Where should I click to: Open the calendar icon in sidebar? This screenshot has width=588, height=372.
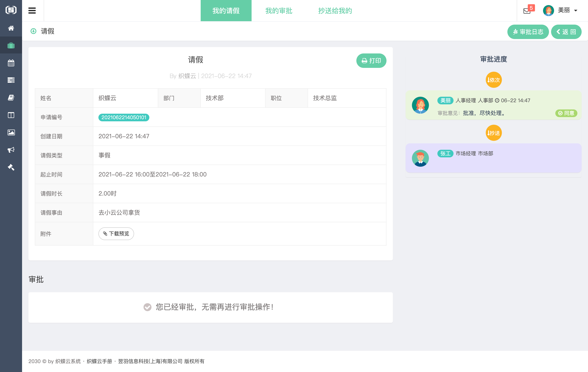pos(11,63)
